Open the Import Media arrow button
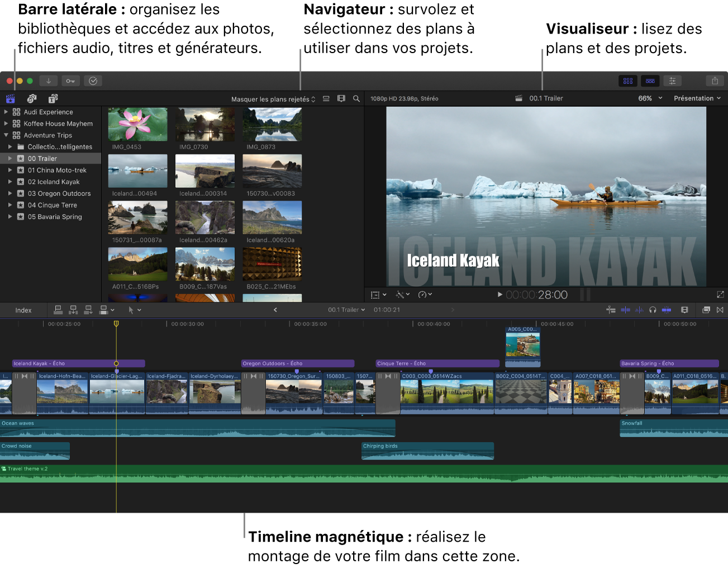Image resolution: width=728 pixels, height=568 pixels. coord(49,81)
